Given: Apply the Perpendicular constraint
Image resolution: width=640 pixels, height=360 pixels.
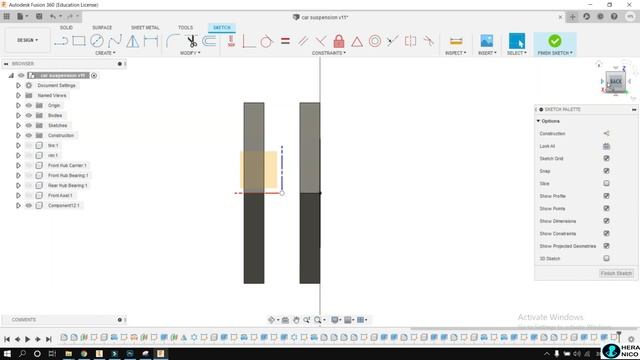Looking at the screenshot, I should (x=321, y=41).
